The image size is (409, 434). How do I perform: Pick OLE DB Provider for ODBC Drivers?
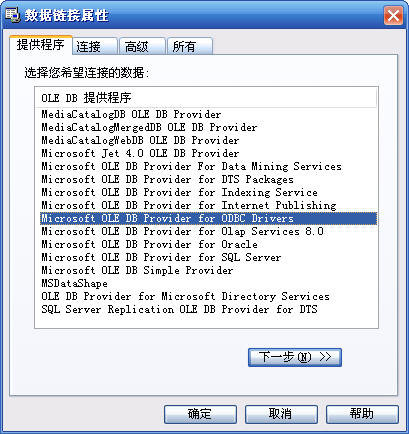click(209, 218)
